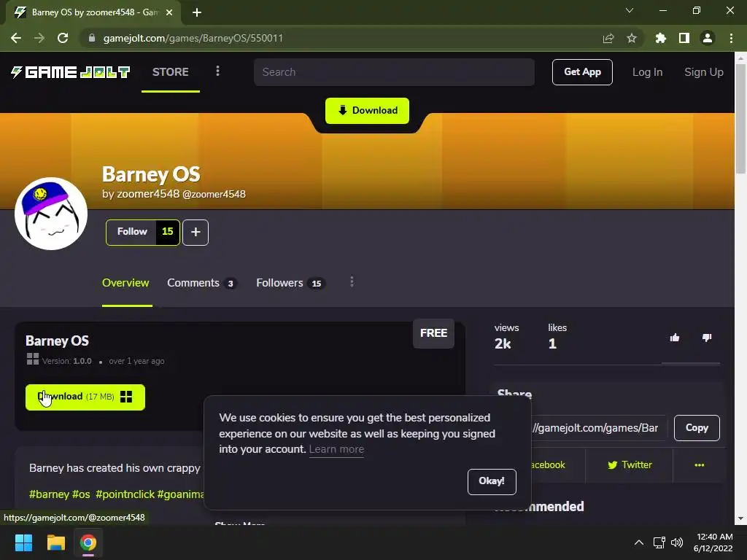Click the address bar URL
The width and height of the screenshot is (747, 560).
(193, 38)
